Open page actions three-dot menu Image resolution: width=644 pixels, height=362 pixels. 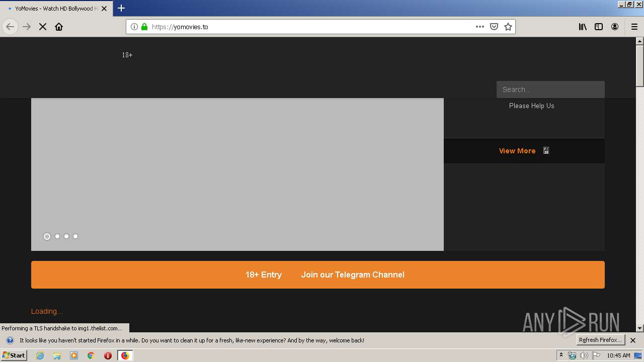pyautogui.click(x=480, y=27)
